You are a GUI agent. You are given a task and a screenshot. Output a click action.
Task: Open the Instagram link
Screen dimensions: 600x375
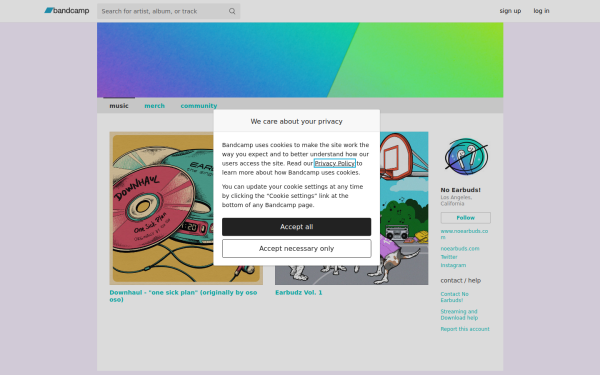453,265
